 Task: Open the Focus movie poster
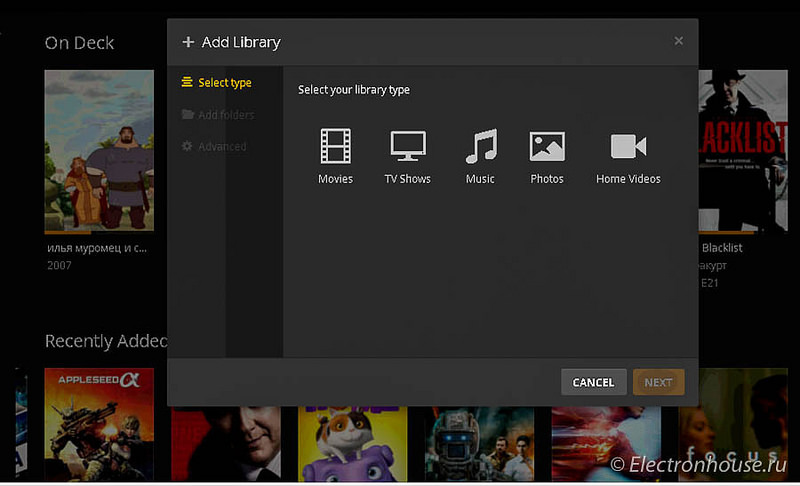[733, 424]
